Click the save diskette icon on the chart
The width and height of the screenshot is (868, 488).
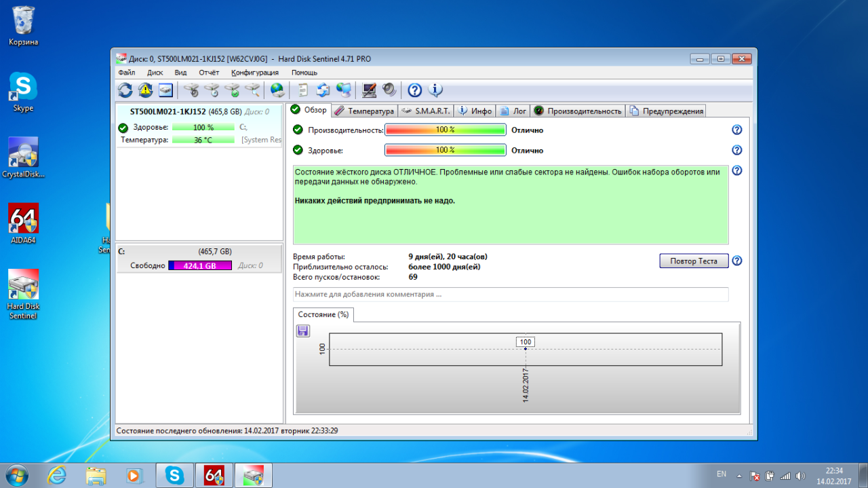point(303,331)
